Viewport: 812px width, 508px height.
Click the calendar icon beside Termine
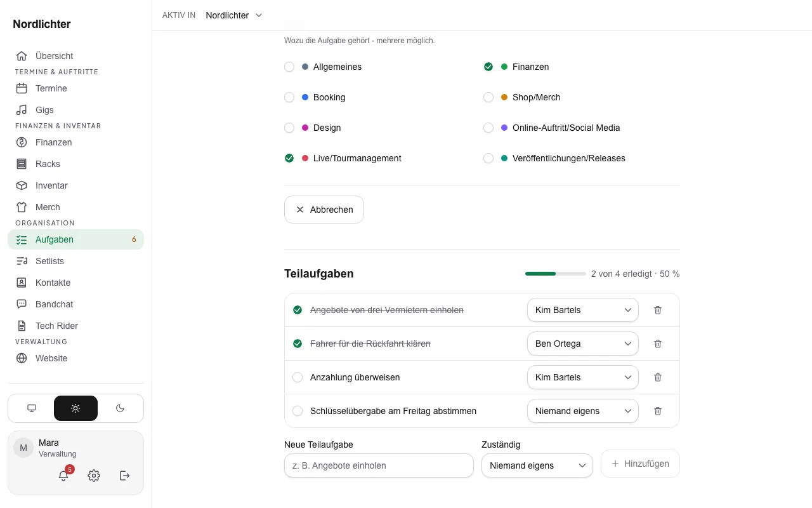tap(22, 88)
